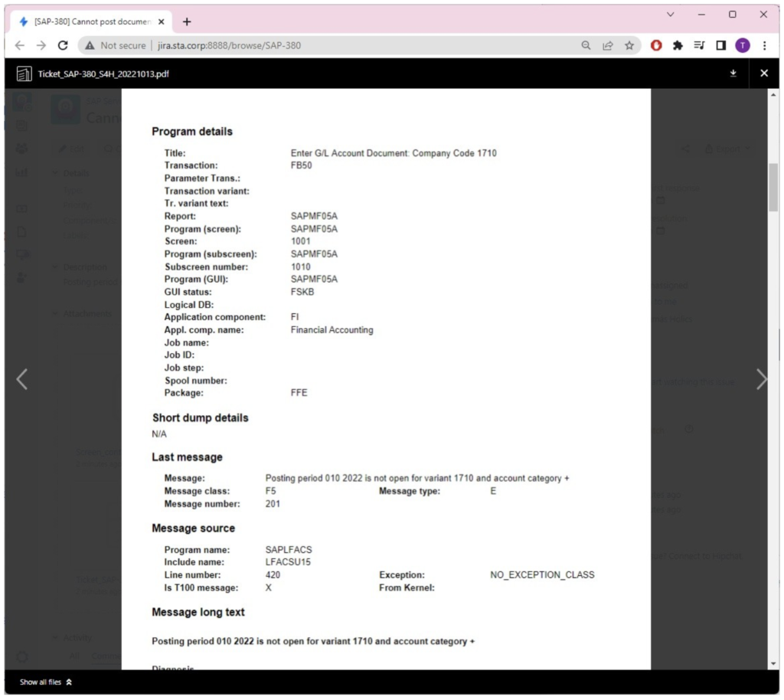
Task: Click the Message source heading
Action: coord(193,528)
